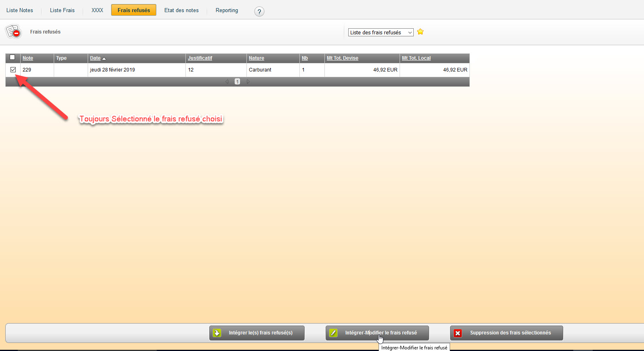Click the Justificatif column header link

pyautogui.click(x=200, y=58)
